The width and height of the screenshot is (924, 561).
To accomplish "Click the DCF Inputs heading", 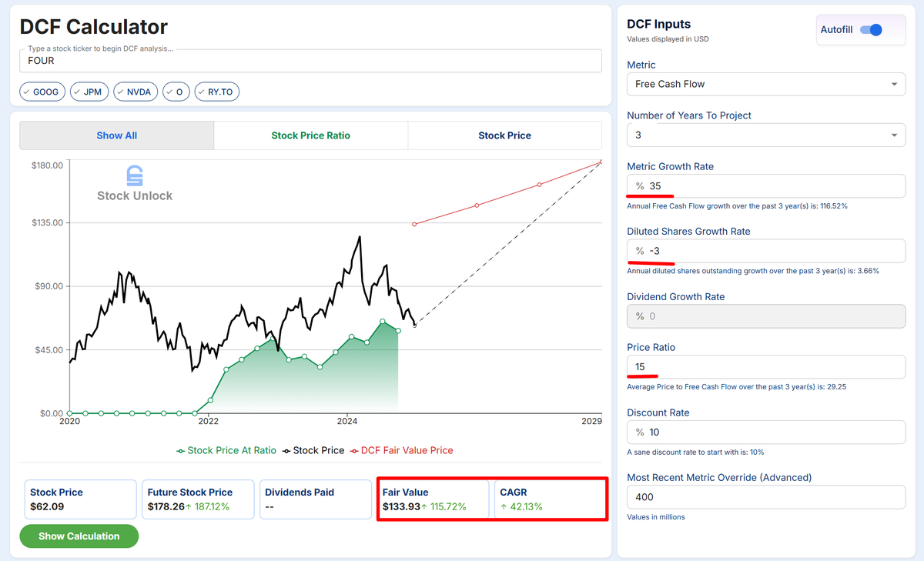I will click(x=659, y=24).
